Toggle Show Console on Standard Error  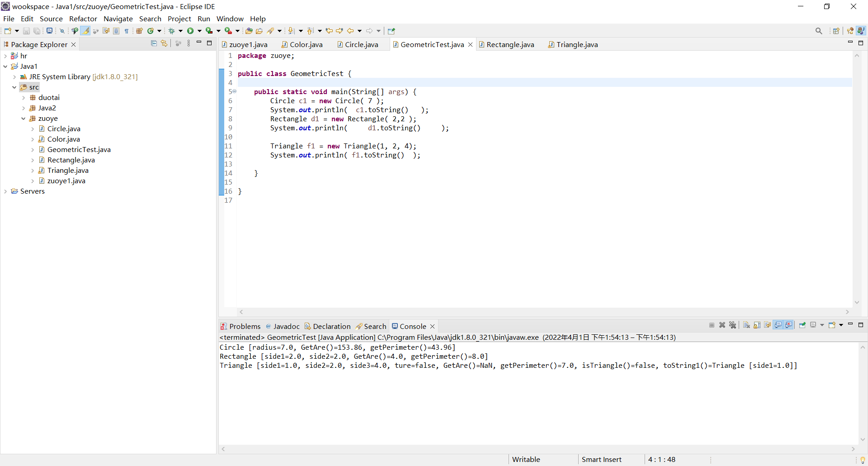(789, 325)
